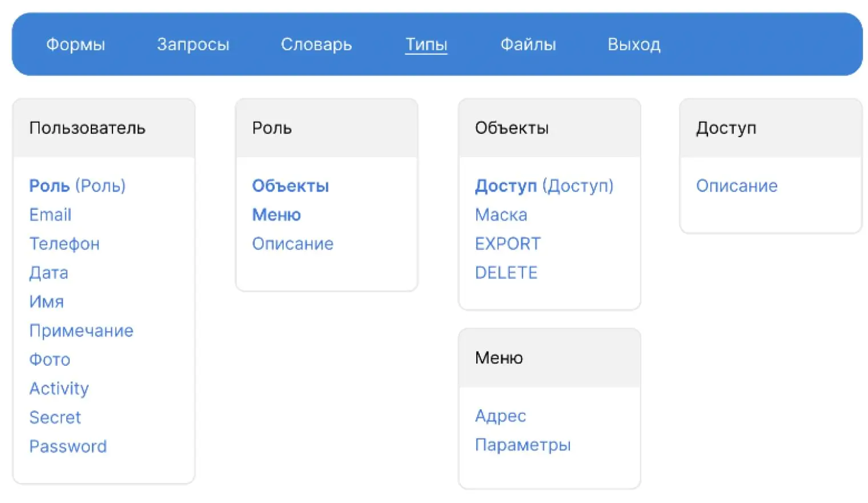Image resolution: width=868 pixels, height=503 pixels.
Task: Open the Password attribute link
Action: (68, 446)
